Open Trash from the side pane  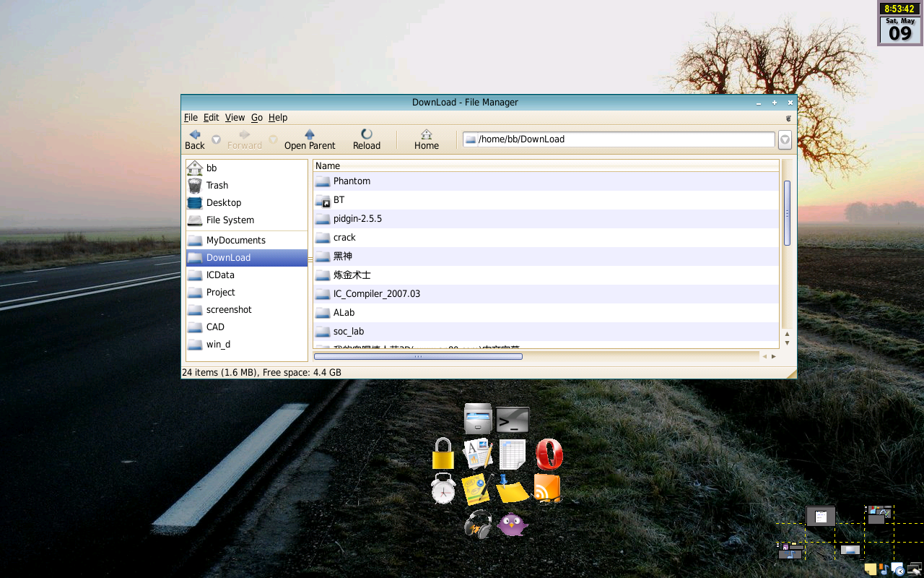pyautogui.click(x=247, y=185)
